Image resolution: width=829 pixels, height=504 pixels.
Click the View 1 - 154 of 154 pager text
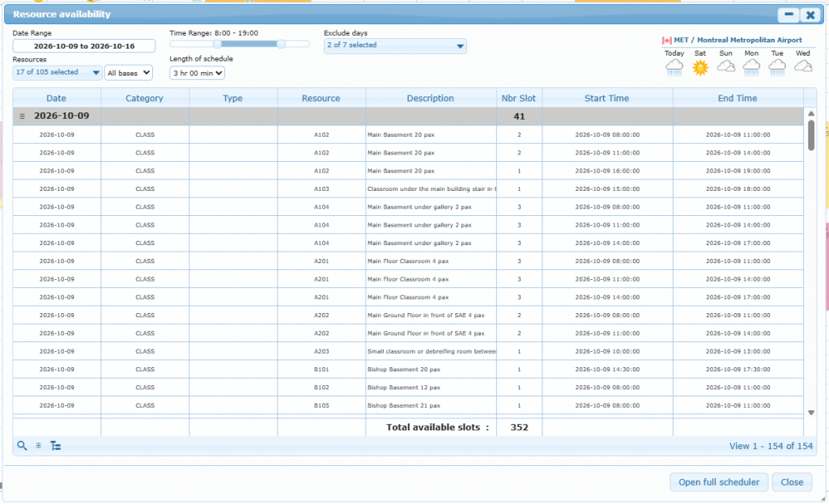(771, 446)
